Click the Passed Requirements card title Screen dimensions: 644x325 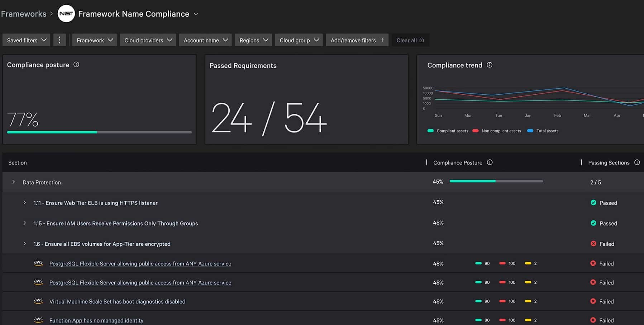click(x=243, y=66)
